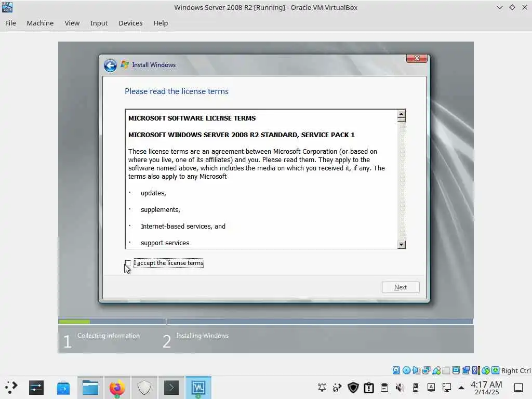Click the keyboard layout tray icon

pyautogui.click(x=431, y=388)
